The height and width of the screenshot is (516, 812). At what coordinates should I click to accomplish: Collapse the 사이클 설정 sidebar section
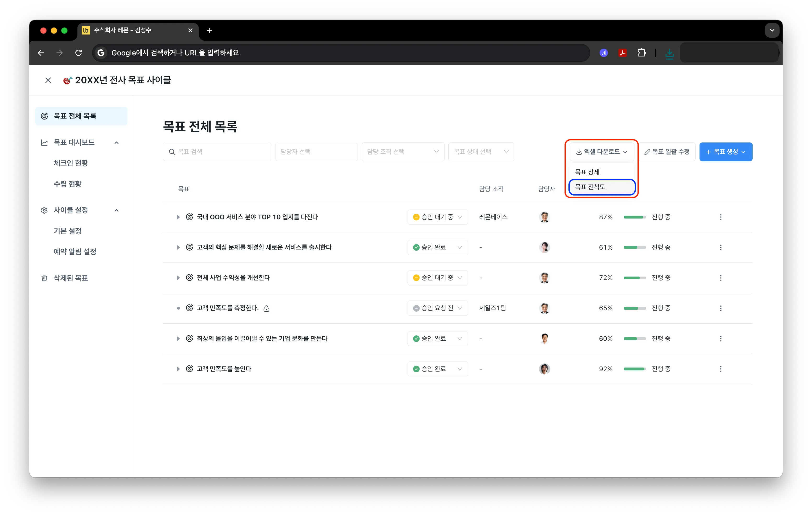[116, 210]
